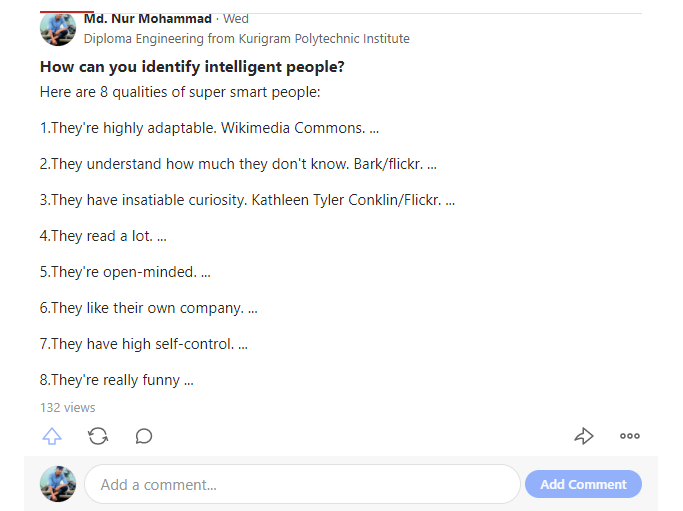Image resolution: width=683 pixels, height=511 pixels.
Task: Expand point 5 "They're open-minded"
Action: (x=125, y=272)
